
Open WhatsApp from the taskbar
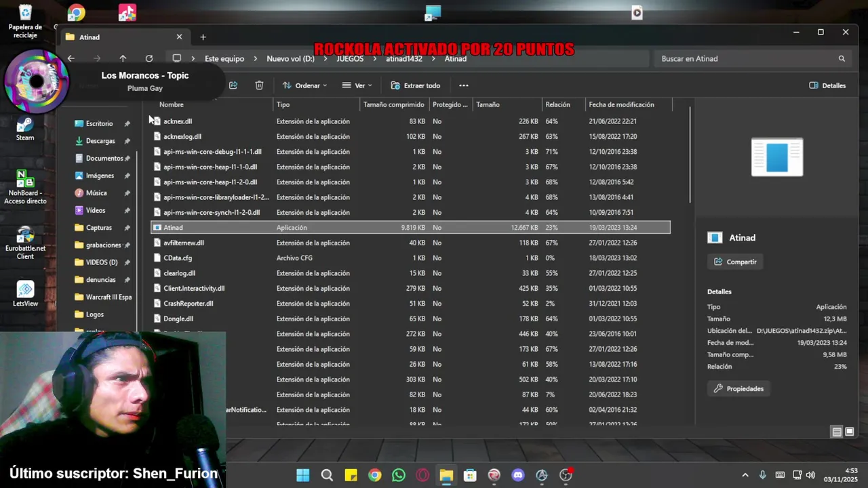coord(398,475)
